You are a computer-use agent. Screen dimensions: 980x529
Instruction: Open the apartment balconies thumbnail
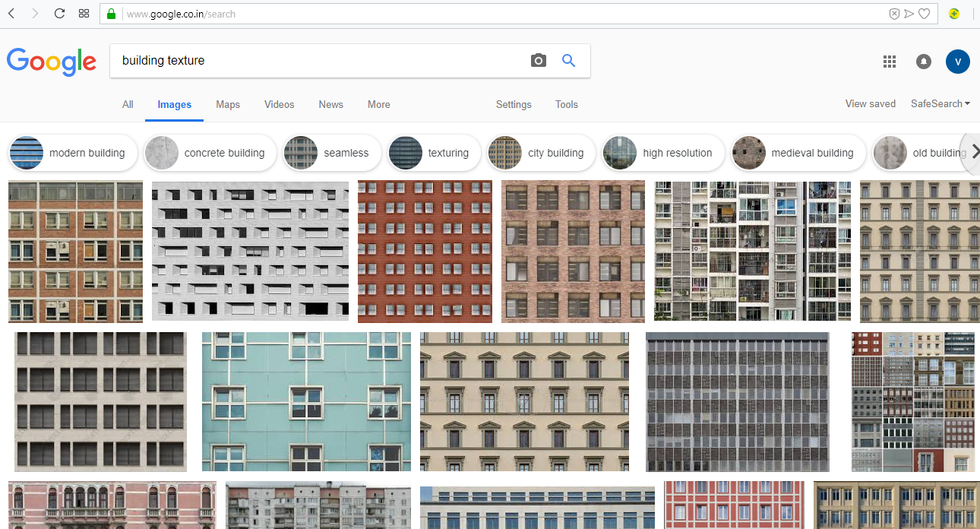click(x=752, y=251)
